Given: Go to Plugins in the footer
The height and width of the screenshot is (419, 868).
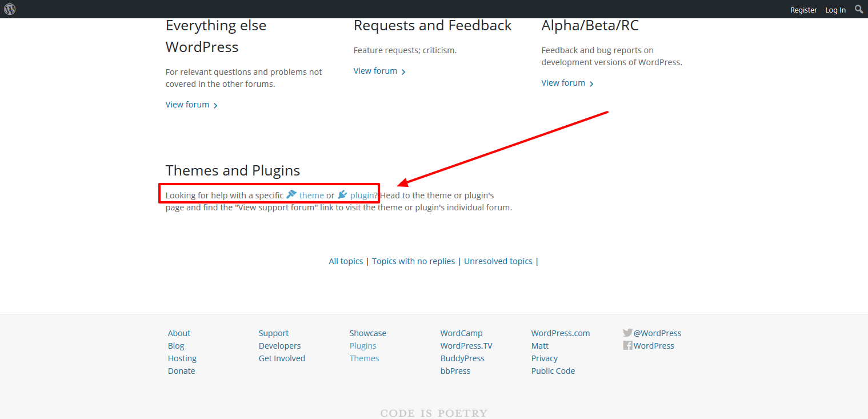Looking at the screenshot, I should [363, 346].
